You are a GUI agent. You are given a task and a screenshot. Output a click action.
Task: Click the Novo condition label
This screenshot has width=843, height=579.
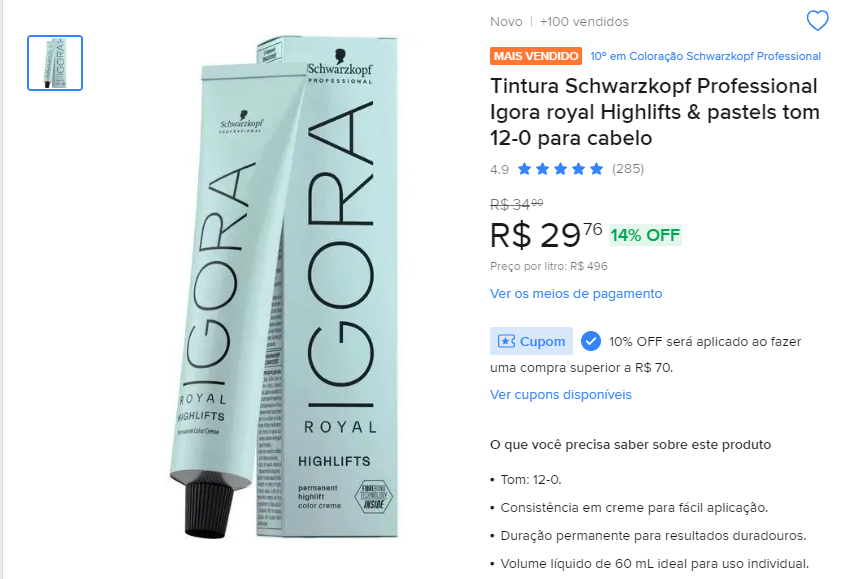point(506,22)
